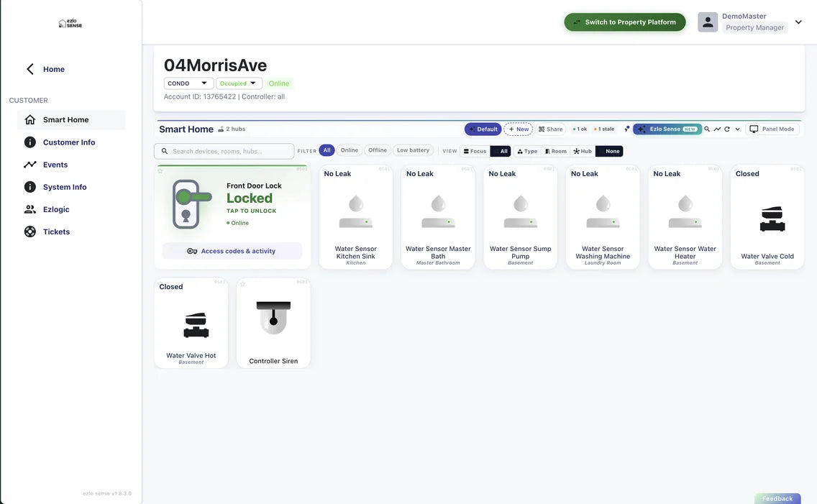Expand the toolbar chevron next to refresh
Viewport: 817px width, 504px height.
(x=737, y=129)
